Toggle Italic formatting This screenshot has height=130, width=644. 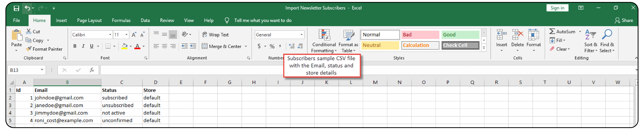coord(83,46)
